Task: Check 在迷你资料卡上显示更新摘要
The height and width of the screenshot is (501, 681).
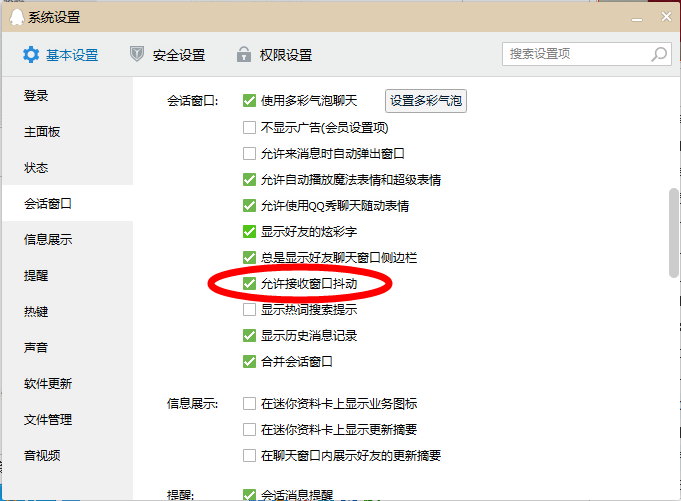Action: click(249, 430)
